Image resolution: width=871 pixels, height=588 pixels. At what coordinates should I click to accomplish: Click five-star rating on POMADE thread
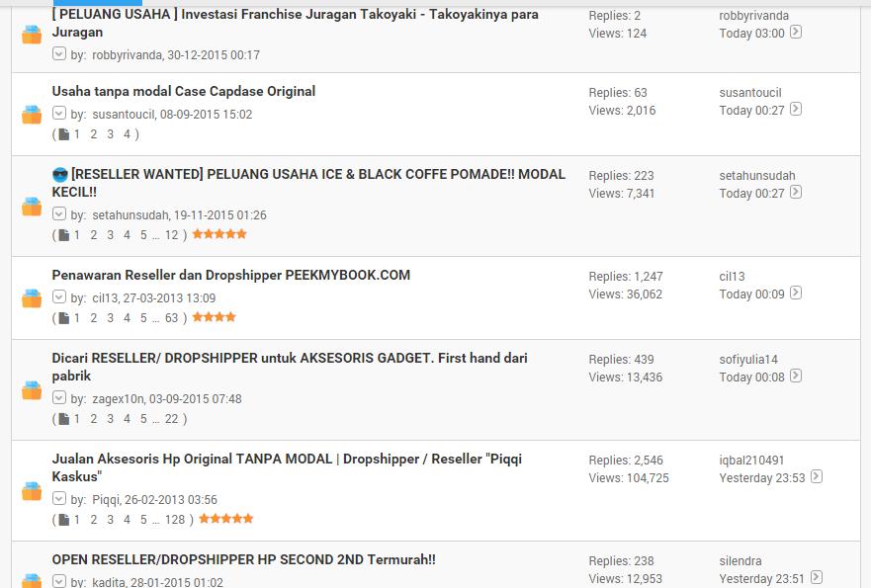click(219, 234)
